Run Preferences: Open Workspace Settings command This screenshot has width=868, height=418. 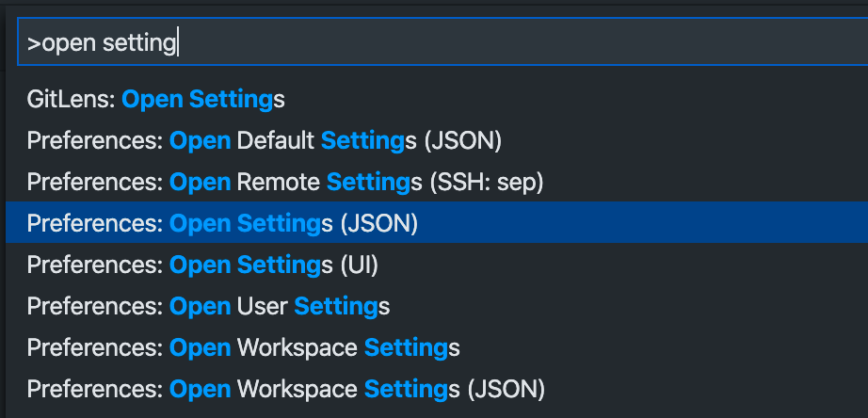pyautogui.click(x=437, y=347)
